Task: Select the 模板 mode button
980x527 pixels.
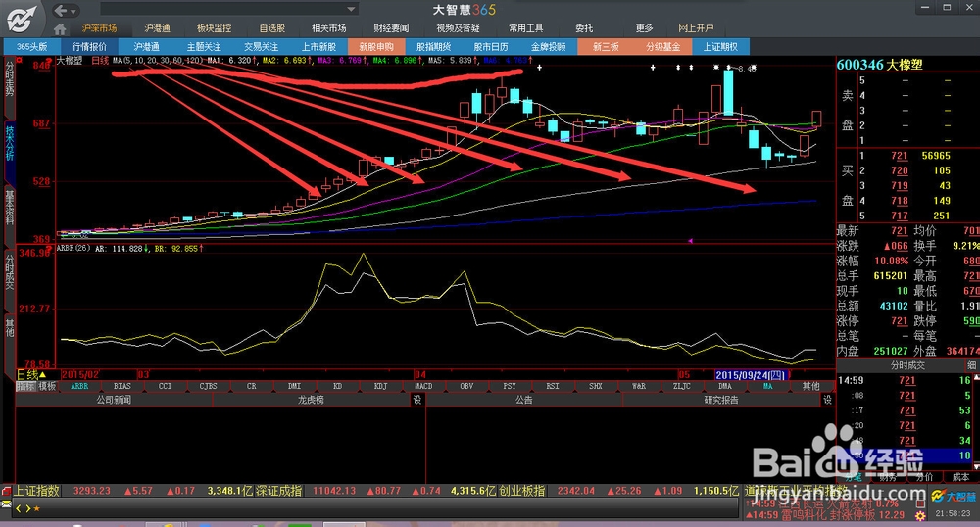Action: pos(47,387)
